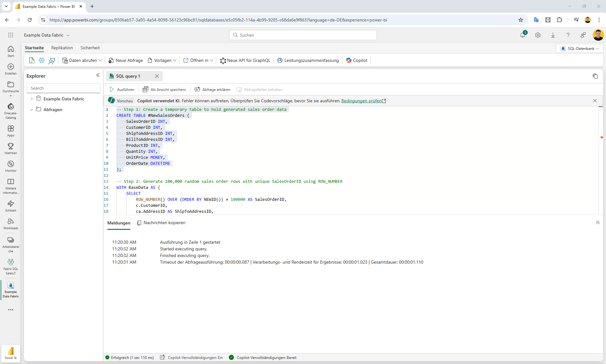Open the SQL-Datenbank switcher dropdown
The height and width of the screenshot is (364, 606).
tap(579, 48)
